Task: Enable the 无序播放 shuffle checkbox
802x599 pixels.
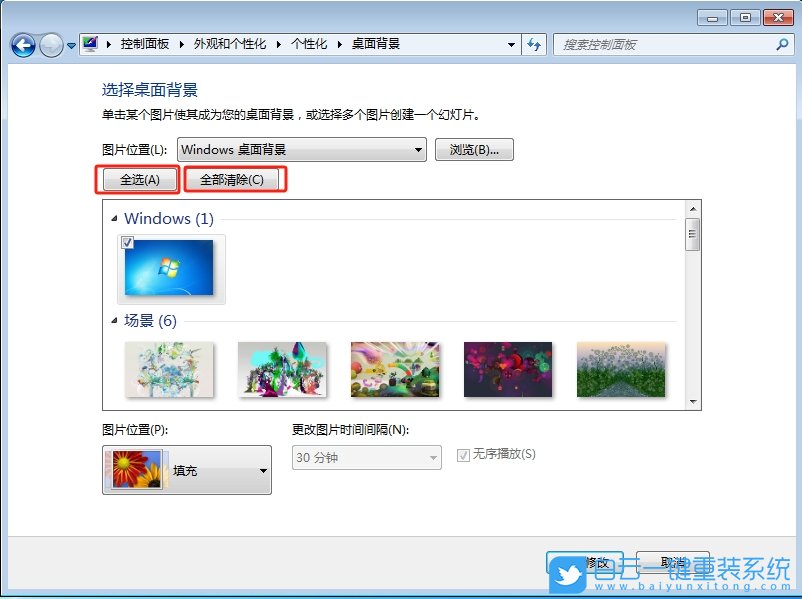Action: click(463, 455)
